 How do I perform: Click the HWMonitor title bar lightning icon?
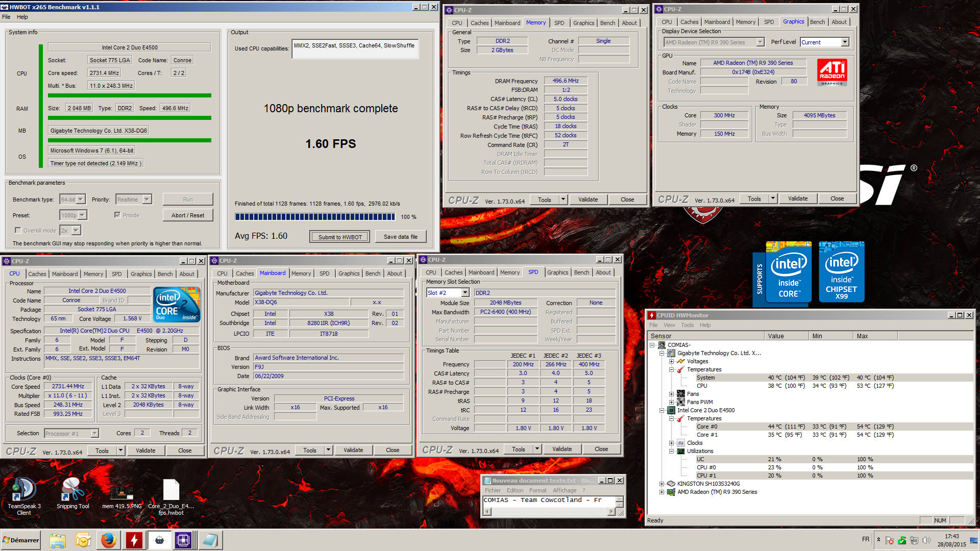(652, 315)
